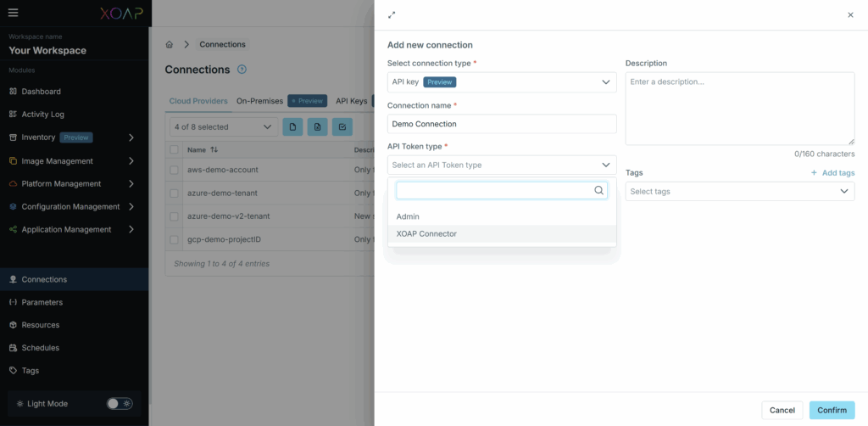868x426 pixels.
Task: Expand the Image Management chevron
Action: (x=131, y=161)
